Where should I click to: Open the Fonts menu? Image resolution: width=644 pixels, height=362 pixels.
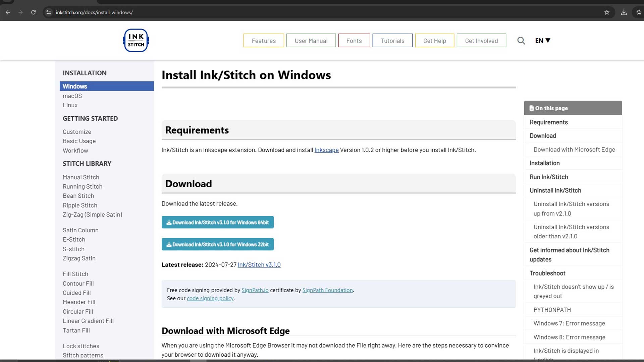(x=354, y=41)
